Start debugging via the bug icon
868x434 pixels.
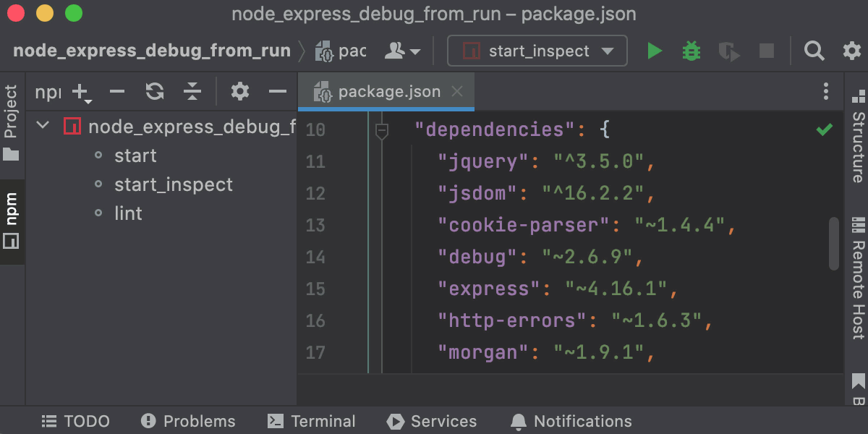point(691,51)
